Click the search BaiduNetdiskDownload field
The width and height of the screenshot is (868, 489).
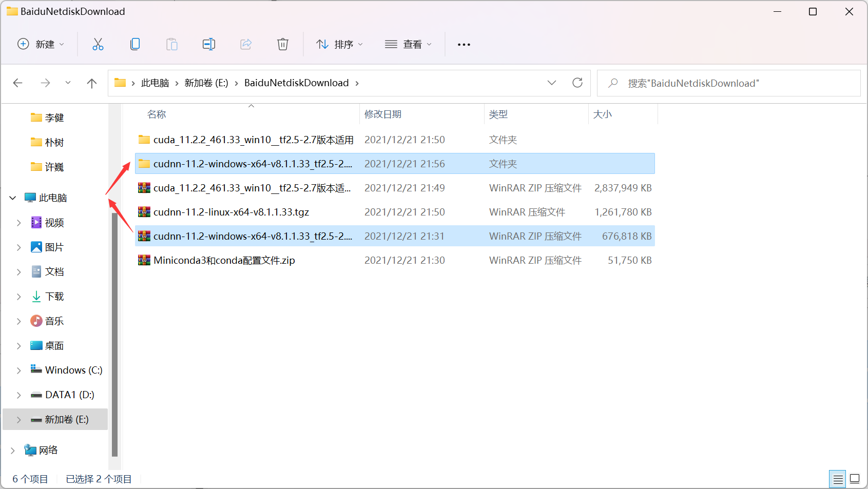tap(729, 83)
